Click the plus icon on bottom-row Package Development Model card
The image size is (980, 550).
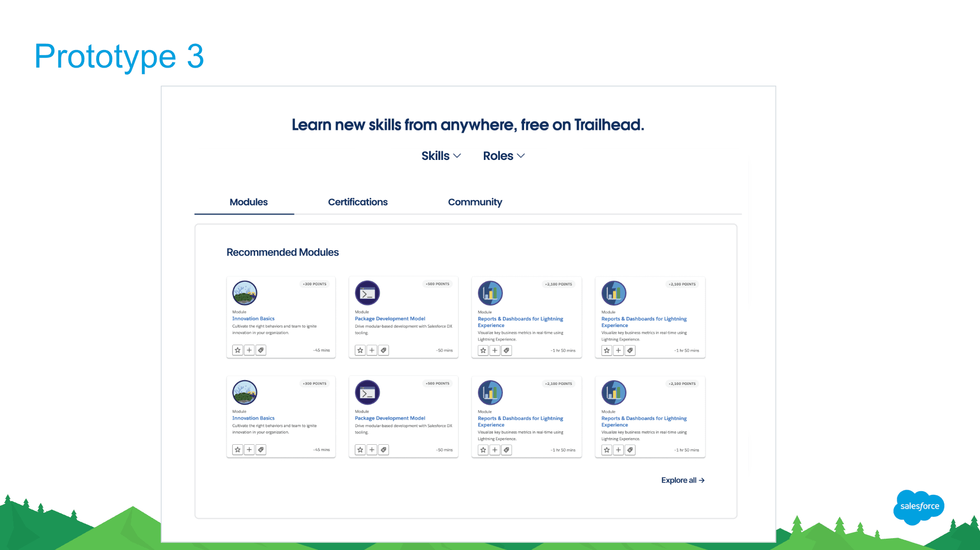(x=372, y=450)
